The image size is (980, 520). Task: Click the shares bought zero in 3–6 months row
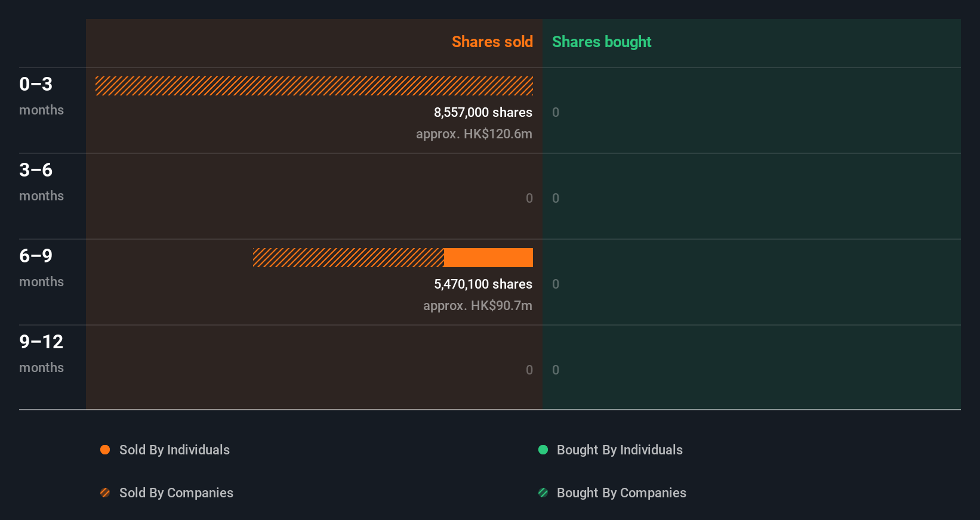pyautogui.click(x=556, y=198)
